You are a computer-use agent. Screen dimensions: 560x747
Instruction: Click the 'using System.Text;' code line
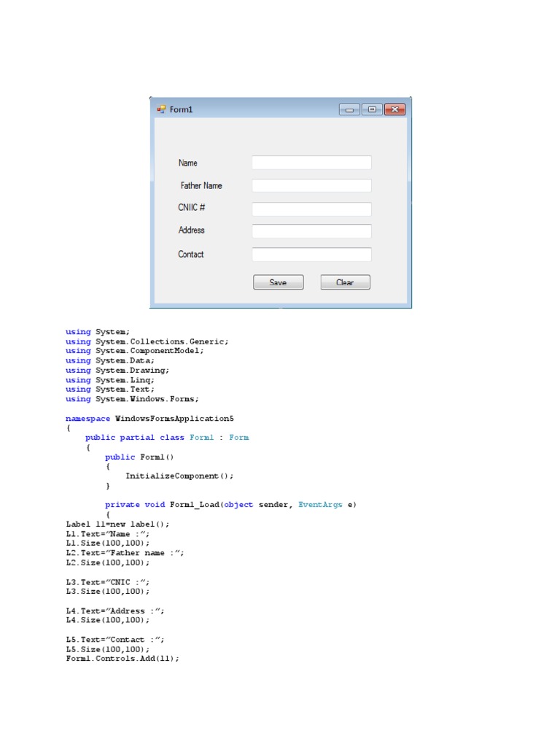[110, 390]
